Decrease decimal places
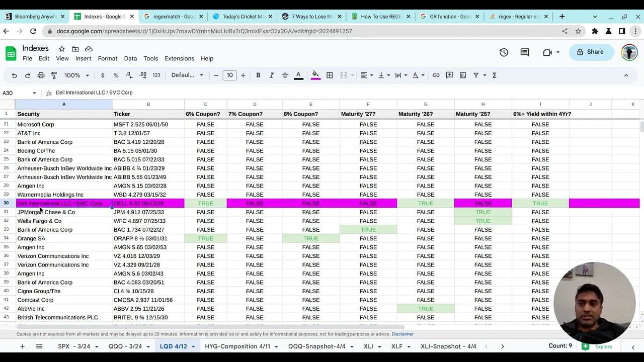 [129, 75]
